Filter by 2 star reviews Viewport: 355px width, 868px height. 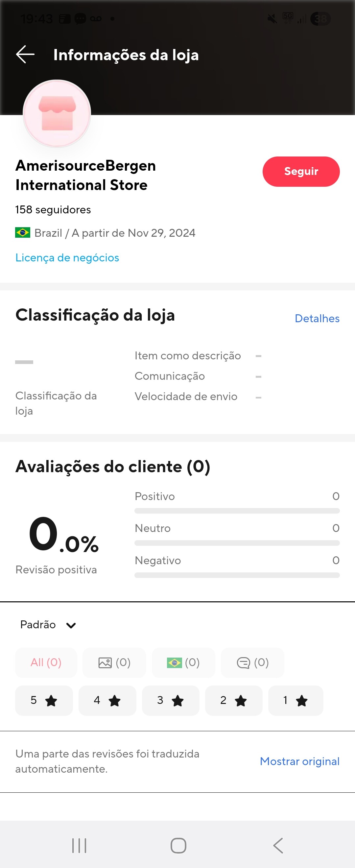point(233,700)
